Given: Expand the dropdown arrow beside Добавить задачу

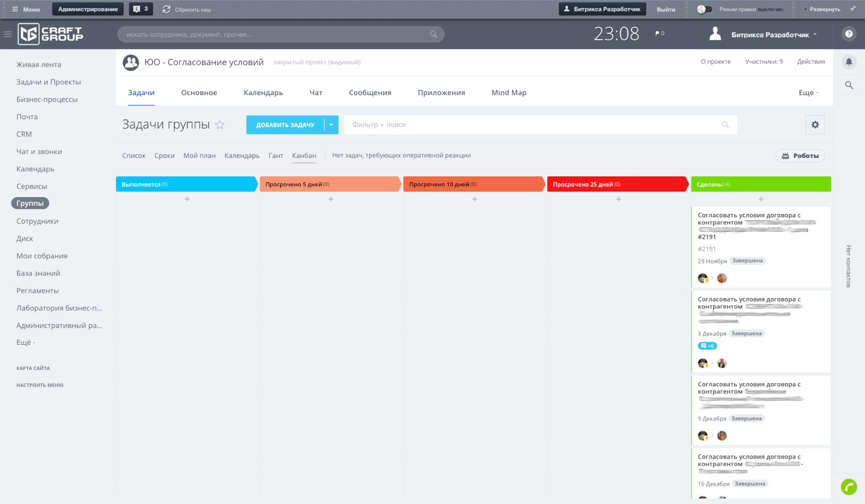Looking at the screenshot, I should point(331,125).
